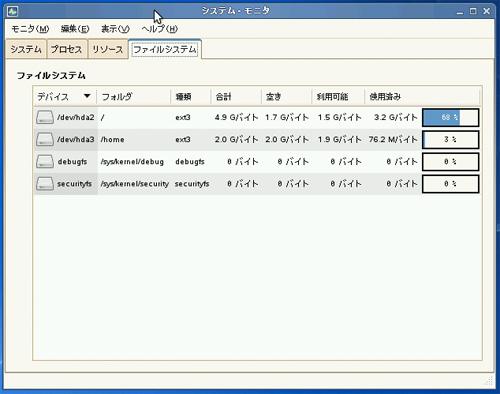Sort by the 種類 column header
The height and width of the screenshot is (394, 500).
click(x=191, y=97)
